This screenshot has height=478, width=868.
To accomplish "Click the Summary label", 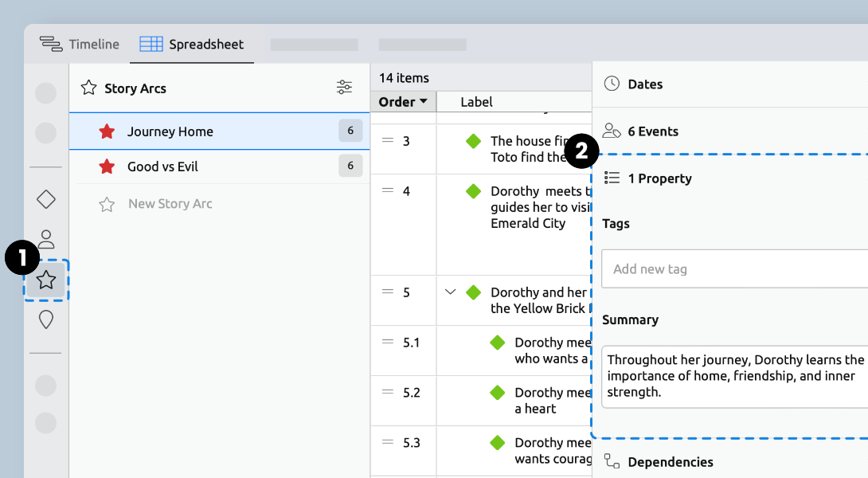I will coord(631,320).
